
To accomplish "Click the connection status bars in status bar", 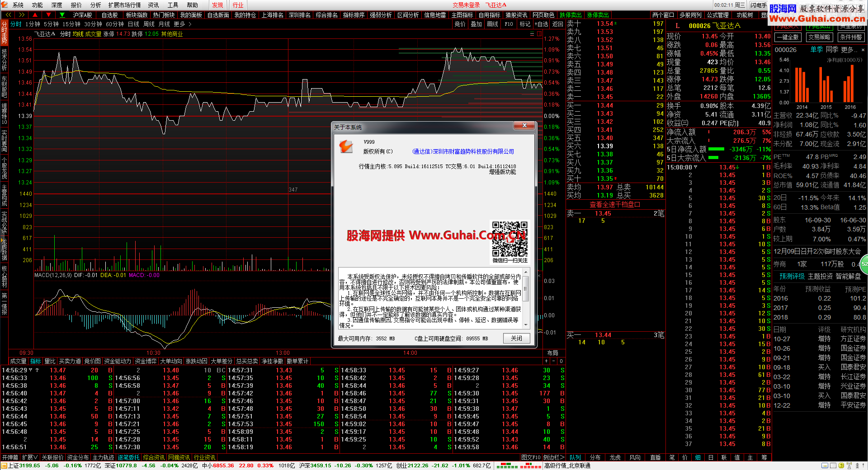I will 519,465.
